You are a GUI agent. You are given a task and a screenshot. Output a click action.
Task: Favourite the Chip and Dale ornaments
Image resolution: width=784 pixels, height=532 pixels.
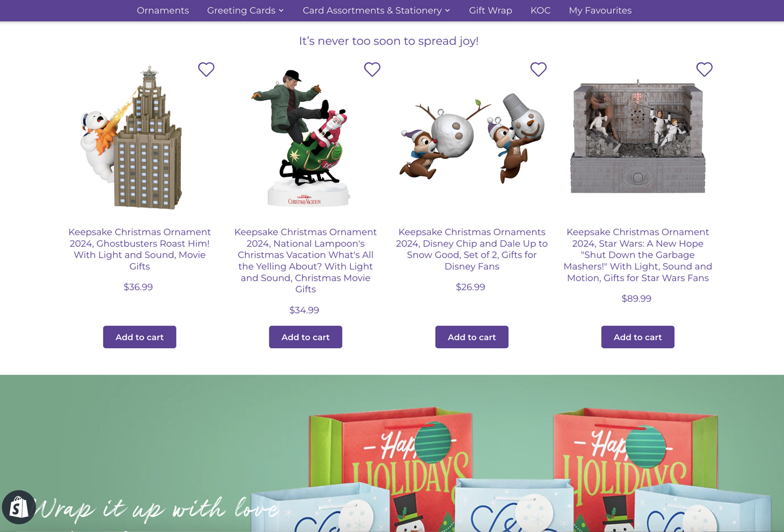coord(538,69)
